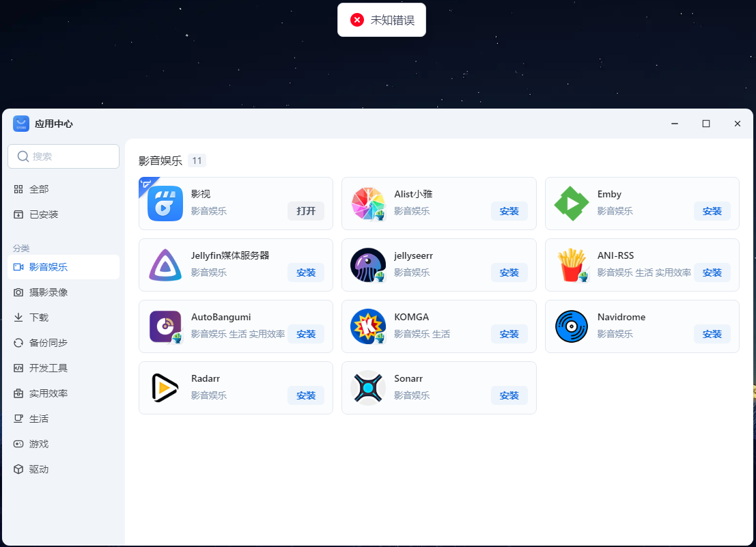756x547 pixels.
Task: Install KOMGA using the 安装 button
Action: 509,334
